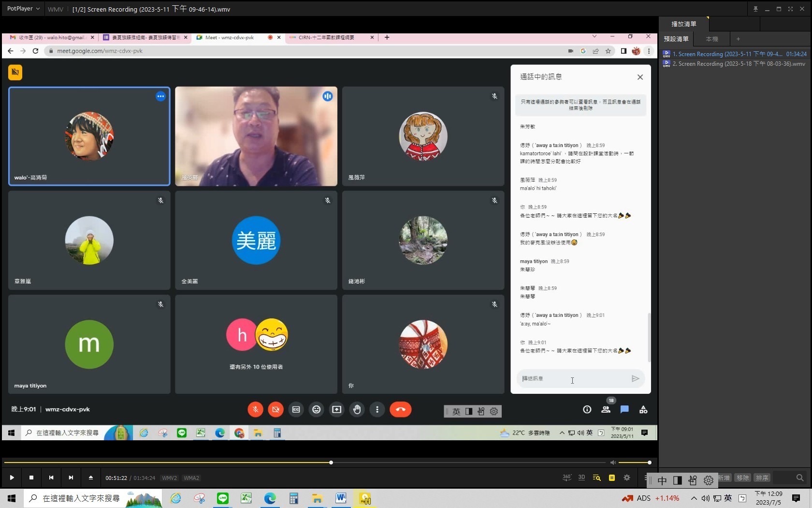812x508 pixels.
Task: Toggle camera off button in Google Meet
Action: (275, 409)
